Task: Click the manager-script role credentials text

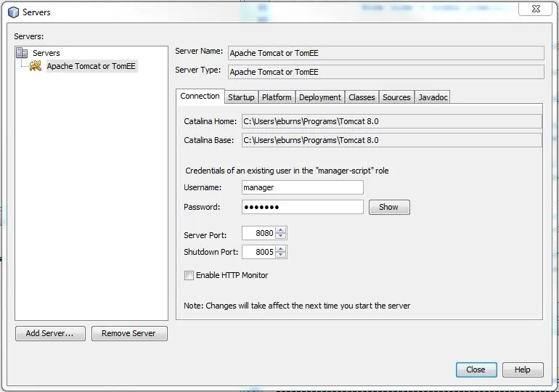Action: click(287, 171)
